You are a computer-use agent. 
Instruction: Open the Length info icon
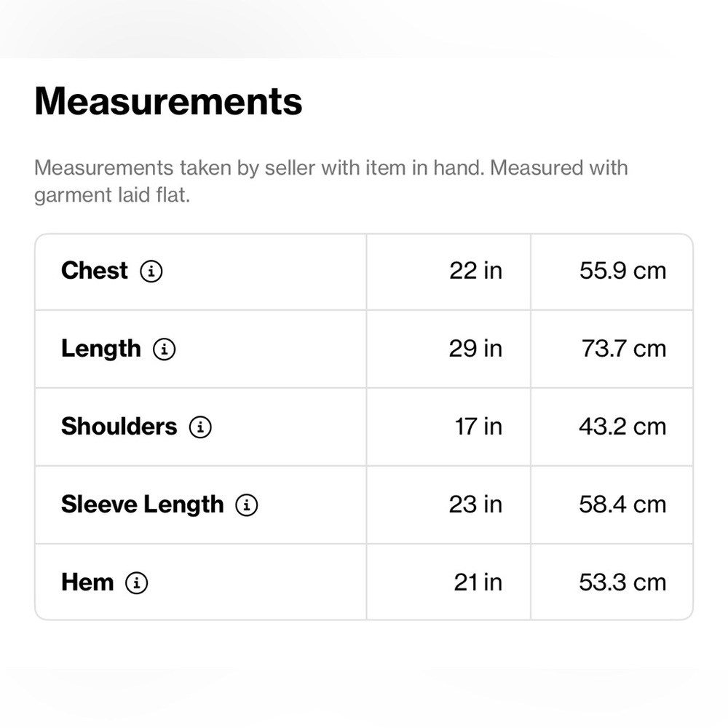(x=165, y=349)
